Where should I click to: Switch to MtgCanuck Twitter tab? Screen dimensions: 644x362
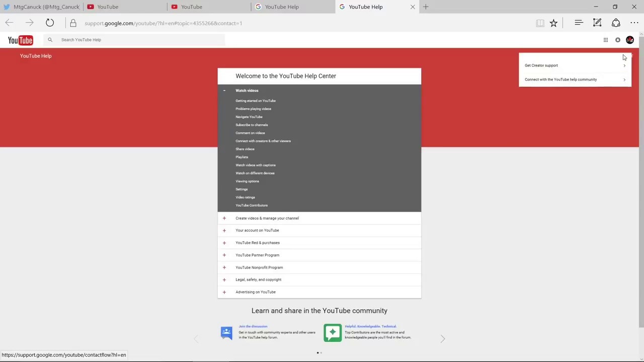pos(42,7)
